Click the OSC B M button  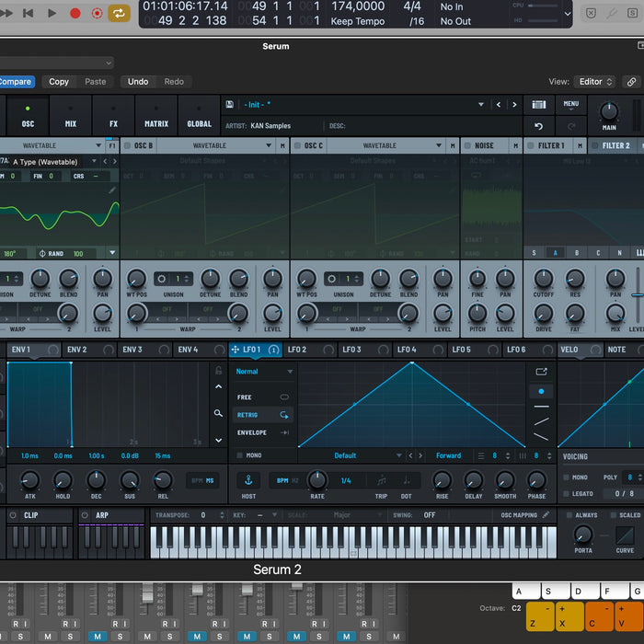pos(282,145)
